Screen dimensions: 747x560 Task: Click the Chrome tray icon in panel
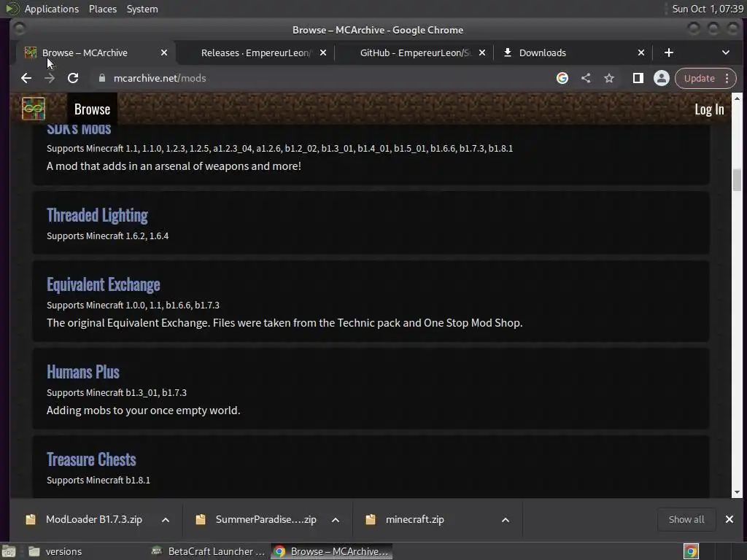[691, 551]
